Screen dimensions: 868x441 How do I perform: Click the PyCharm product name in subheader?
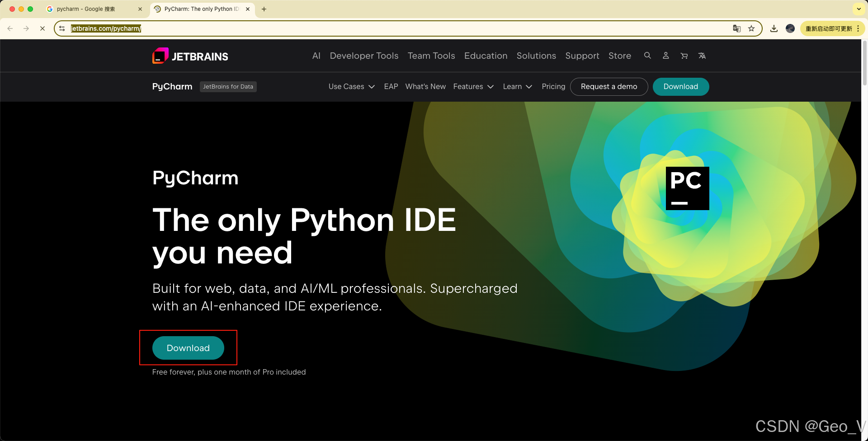[172, 86]
